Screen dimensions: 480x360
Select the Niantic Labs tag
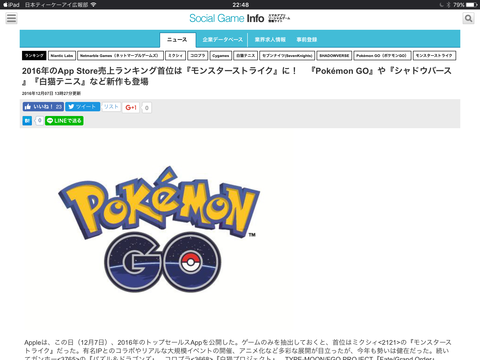[62, 56]
